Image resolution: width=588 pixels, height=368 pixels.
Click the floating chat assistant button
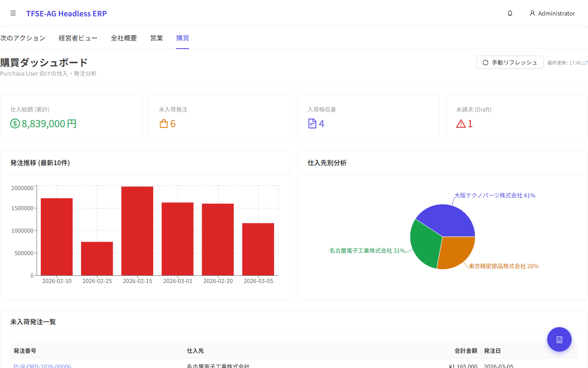point(559,339)
